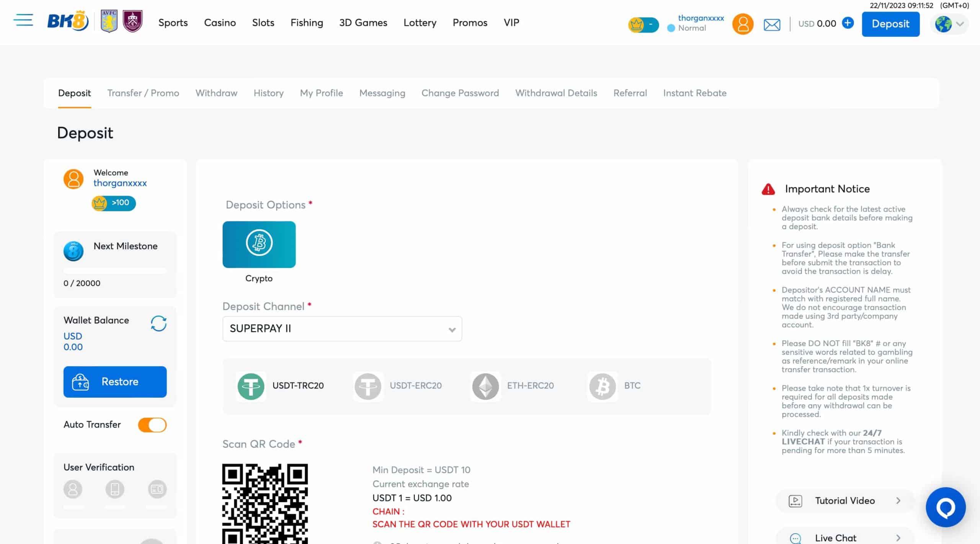Open the Withdrawal Details tab
980x544 pixels.
(556, 93)
